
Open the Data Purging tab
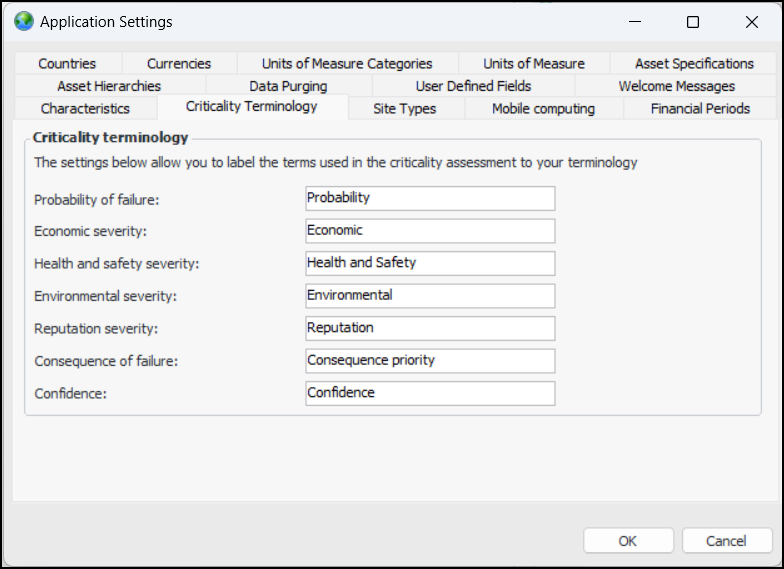point(288,86)
